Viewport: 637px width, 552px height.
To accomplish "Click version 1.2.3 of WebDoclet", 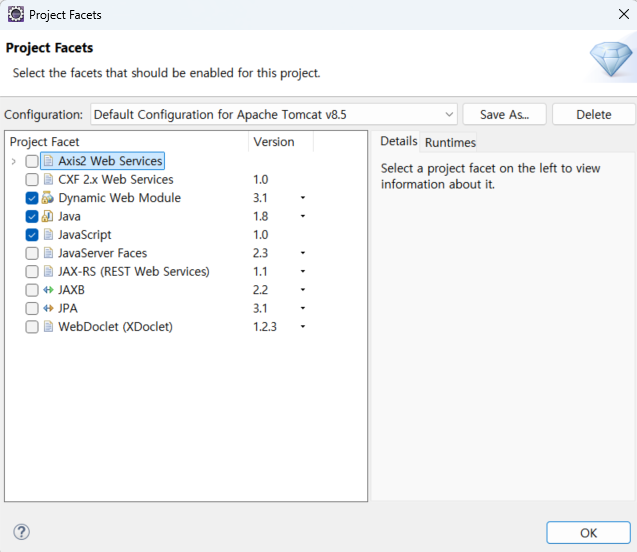I will pyautogui.click(x=265, y=327).
